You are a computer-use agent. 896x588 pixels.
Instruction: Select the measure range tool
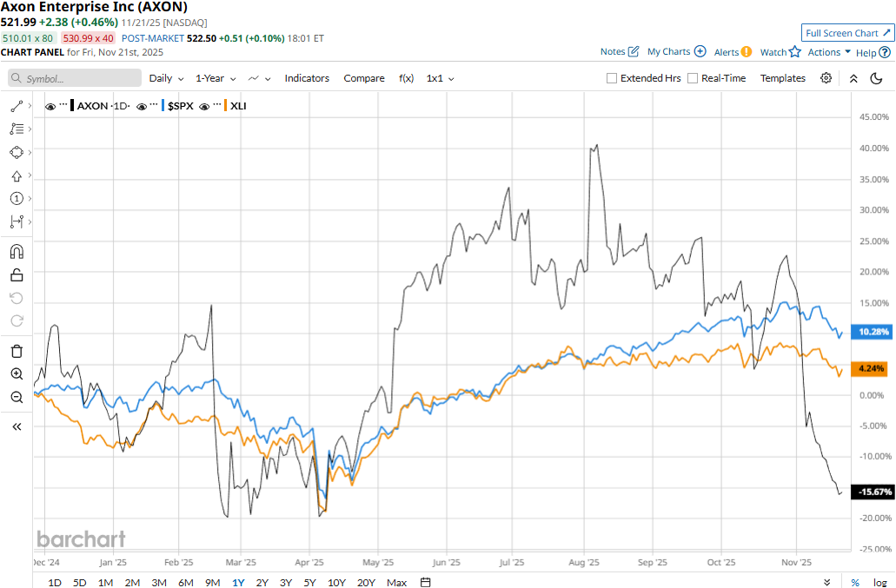coord(17,222)
